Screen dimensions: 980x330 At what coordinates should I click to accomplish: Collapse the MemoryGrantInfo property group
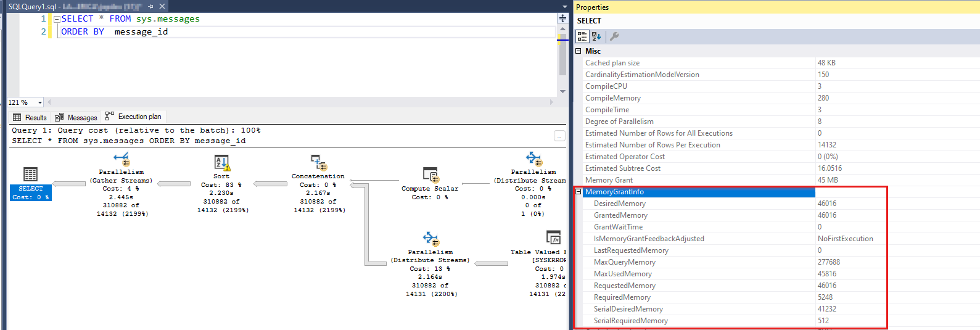(x=579, y=192)
